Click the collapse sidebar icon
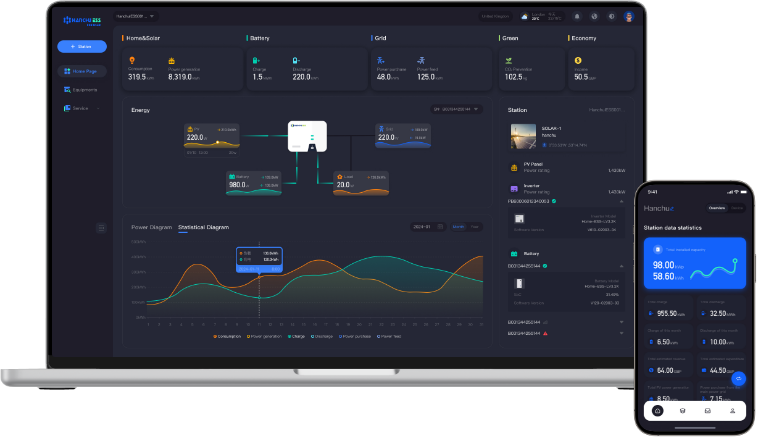The width and height of the screenshot is (757, 437). [101, 228]
